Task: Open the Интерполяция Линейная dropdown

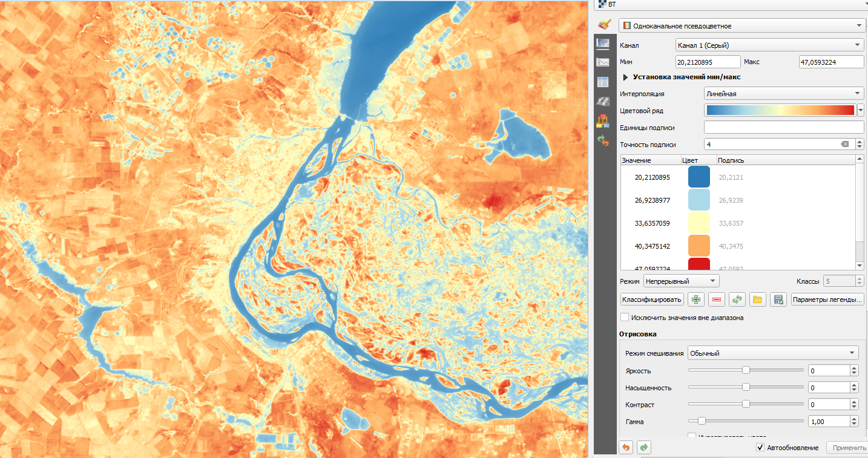Action: tap(784, 94)
